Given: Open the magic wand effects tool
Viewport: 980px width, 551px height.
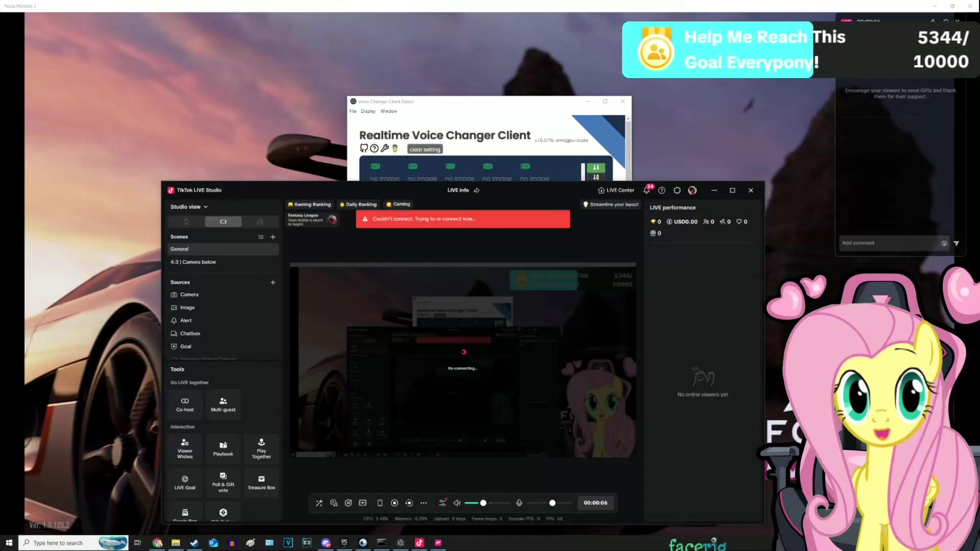Looking at the screenshot, I should pyautogui.click(x=319, y=503).
